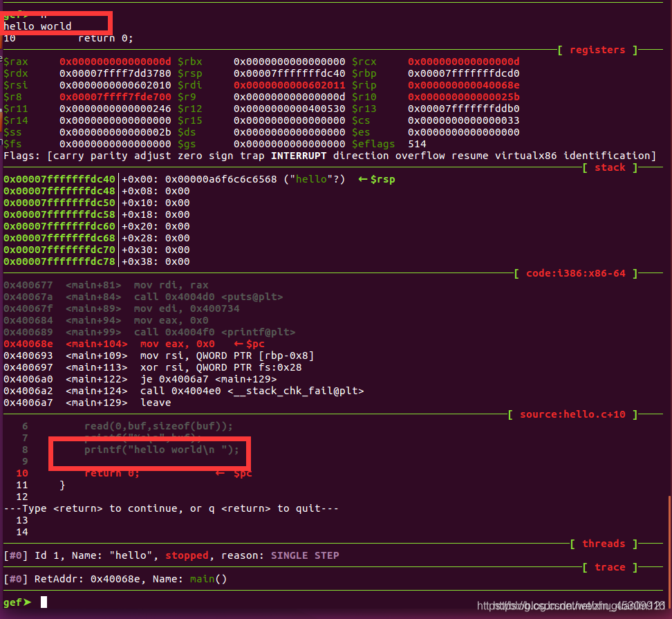Screen dimensions: 672x619
Task: Click source line 6 'read(0,buf,sizeof(buf));'
Action: [158, 426]
